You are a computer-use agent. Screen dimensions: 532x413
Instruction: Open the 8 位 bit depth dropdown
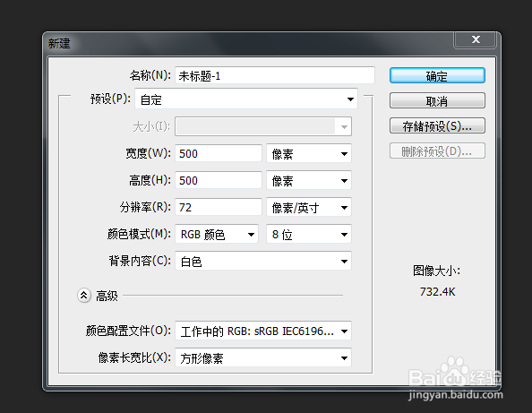[309, 234]
